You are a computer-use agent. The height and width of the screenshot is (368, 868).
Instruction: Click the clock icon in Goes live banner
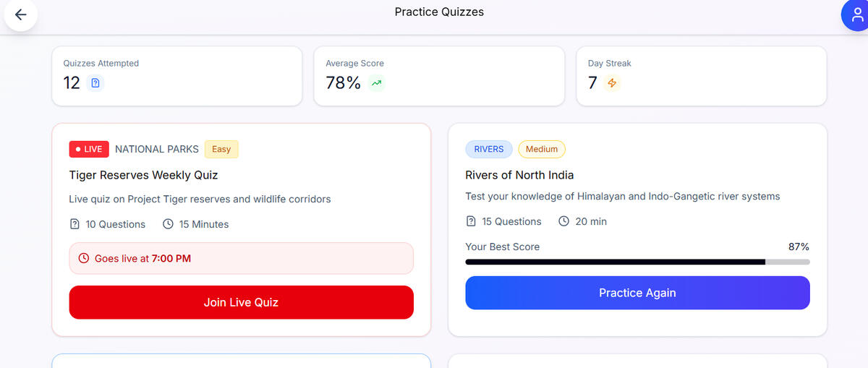click(x=83, y=258)
